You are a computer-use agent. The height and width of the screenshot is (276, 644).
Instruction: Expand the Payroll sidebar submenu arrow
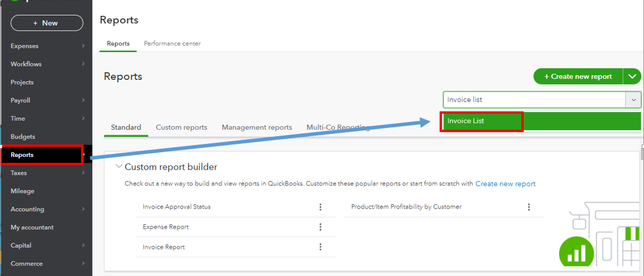(84, 100)
